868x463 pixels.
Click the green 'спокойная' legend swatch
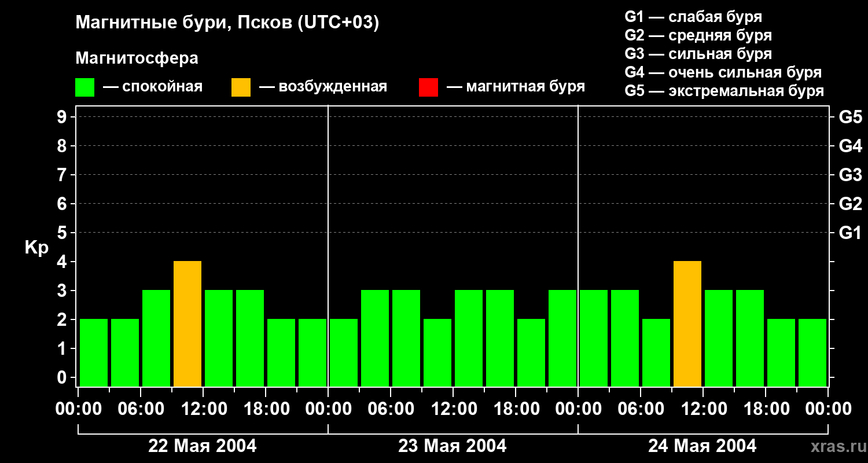point(85,87)
